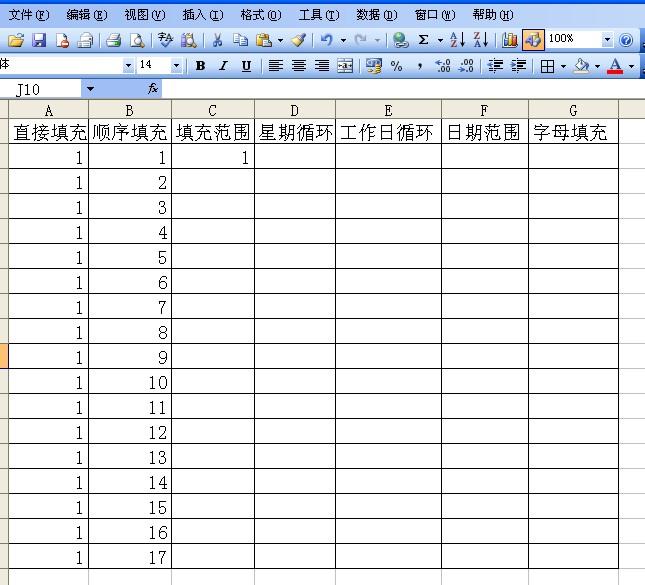
Task: Click the formula bar input area
Action: [x=403, y=89]
